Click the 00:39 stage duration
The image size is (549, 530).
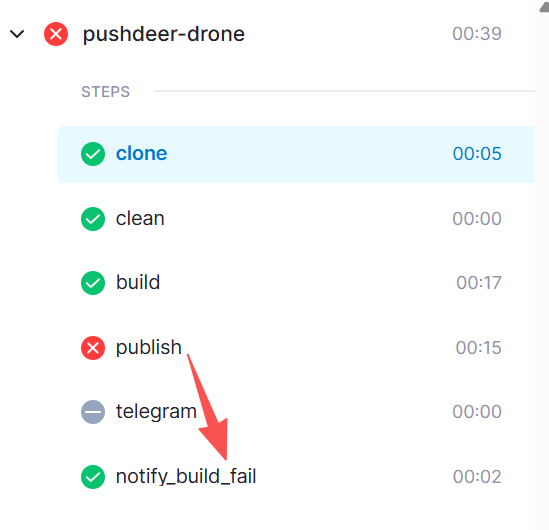coord(477,34)
